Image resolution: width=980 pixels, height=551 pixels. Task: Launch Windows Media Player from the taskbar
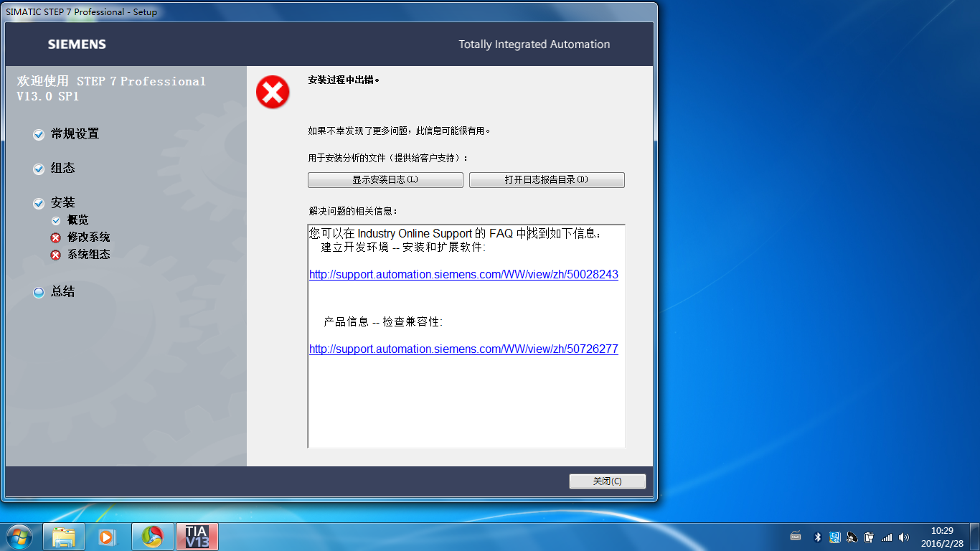pyautogui.click(x=106, y=537)
